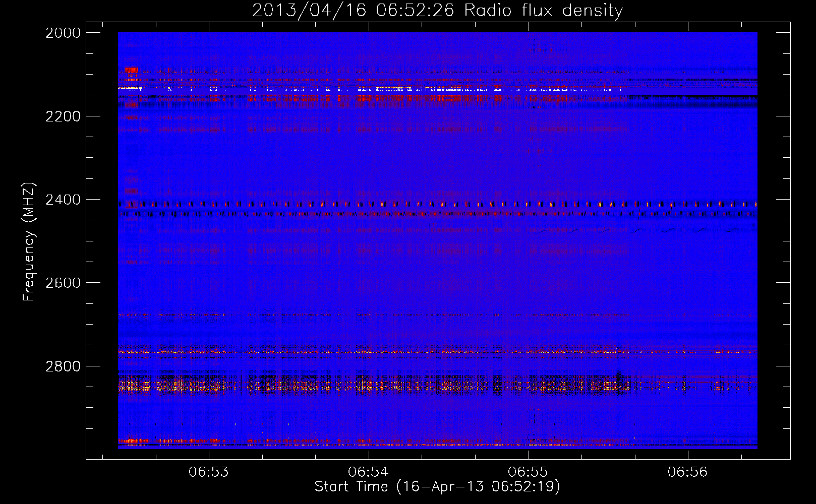Click the "Start Time (16-Apr-13 06:52:19)" axis title
Viewport: 816px width, 504px height.
437,487
